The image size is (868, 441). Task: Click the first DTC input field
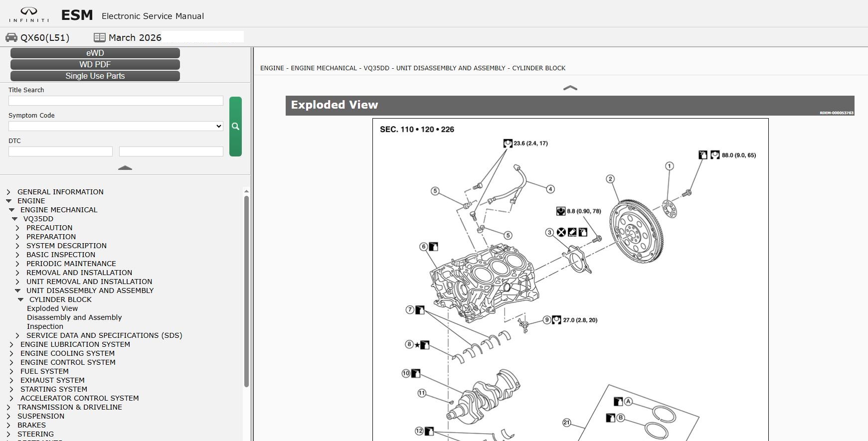click(60, 151)
